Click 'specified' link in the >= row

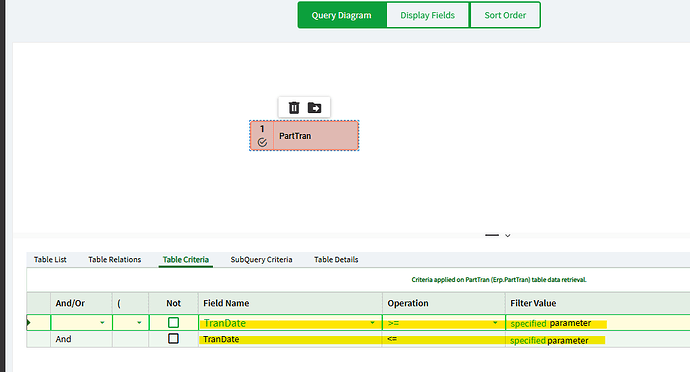[528, 324]
